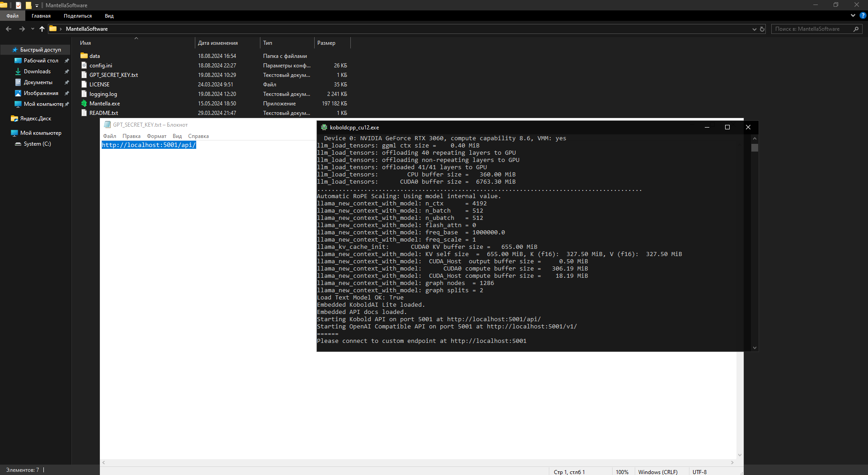Open the Explorer help question mark icon

click(863, 15)
